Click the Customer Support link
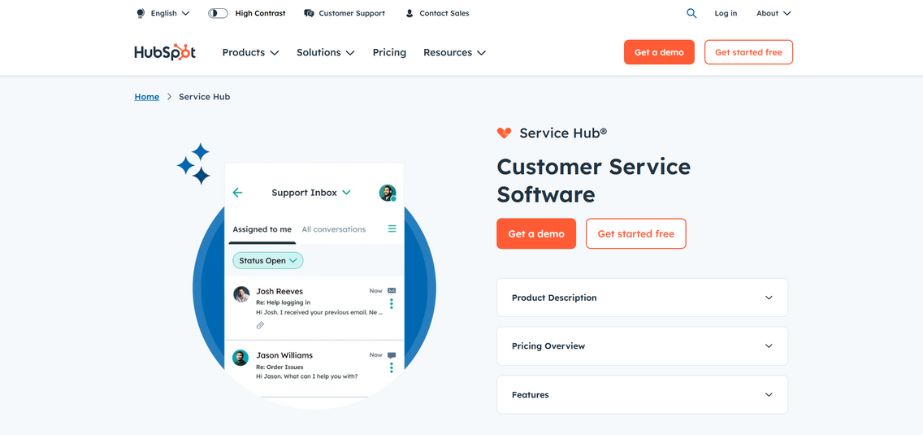 click(x=351, y=13)
